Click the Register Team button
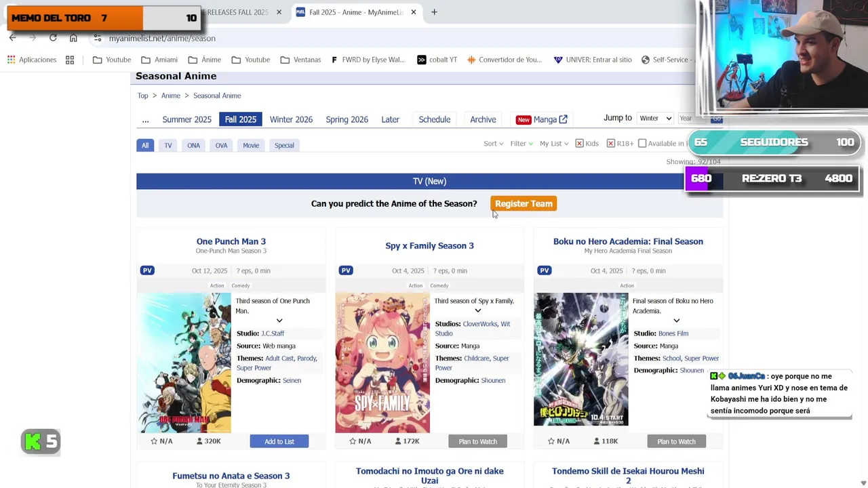The height and width of the screenshot is (488, 868). [524, 203]
